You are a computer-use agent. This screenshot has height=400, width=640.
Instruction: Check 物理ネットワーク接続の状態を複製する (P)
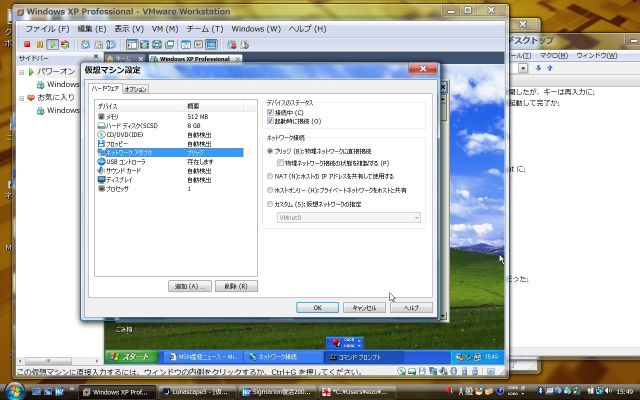[x=280, y=163]
